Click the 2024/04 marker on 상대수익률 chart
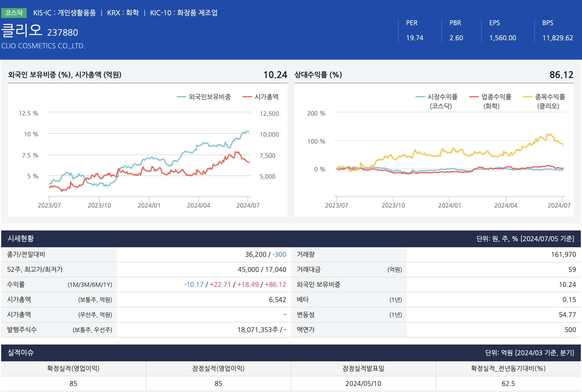Viewport: 582px width, 392px height. [505, 205]
